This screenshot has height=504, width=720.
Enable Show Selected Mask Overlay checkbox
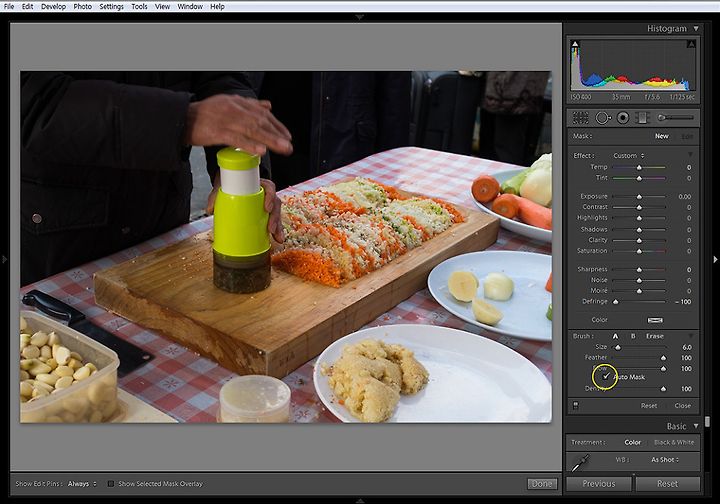[x=111, y=483]
